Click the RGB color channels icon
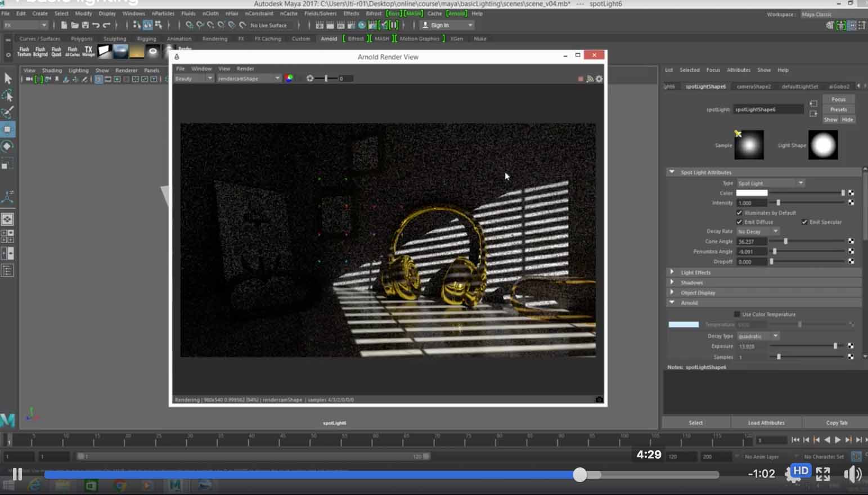 coord(289,78)
